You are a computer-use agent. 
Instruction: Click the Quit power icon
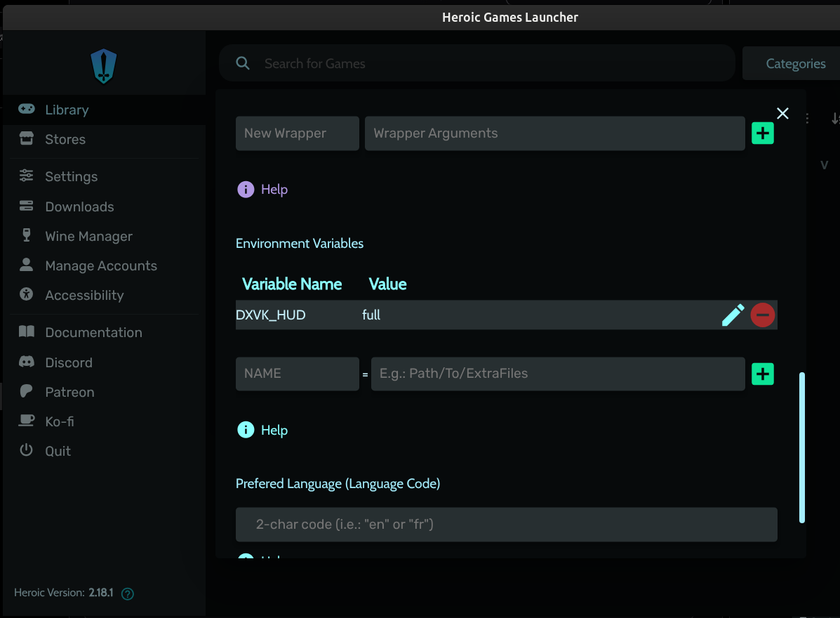(26, 449)
